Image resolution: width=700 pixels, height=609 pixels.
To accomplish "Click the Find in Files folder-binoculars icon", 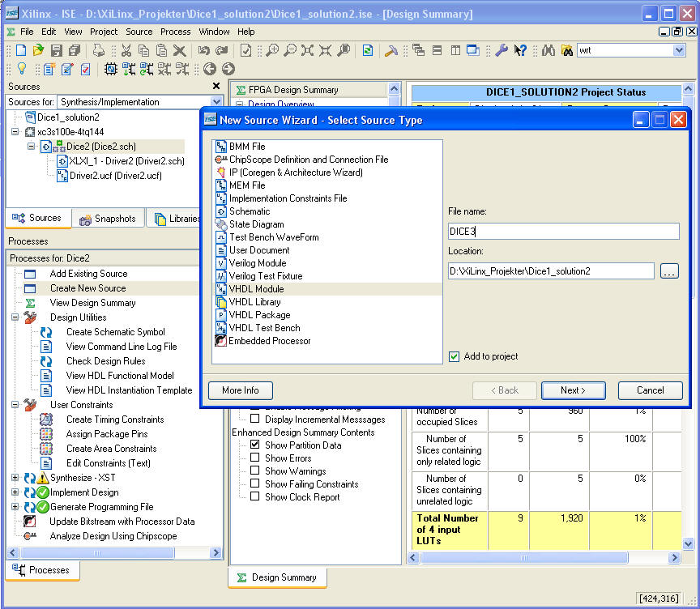I will coord(567,50).
